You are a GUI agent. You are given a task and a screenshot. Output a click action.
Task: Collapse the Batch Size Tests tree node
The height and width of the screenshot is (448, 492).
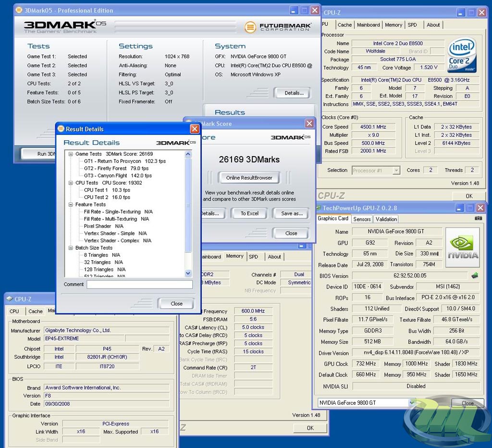(x=71, y=248)
